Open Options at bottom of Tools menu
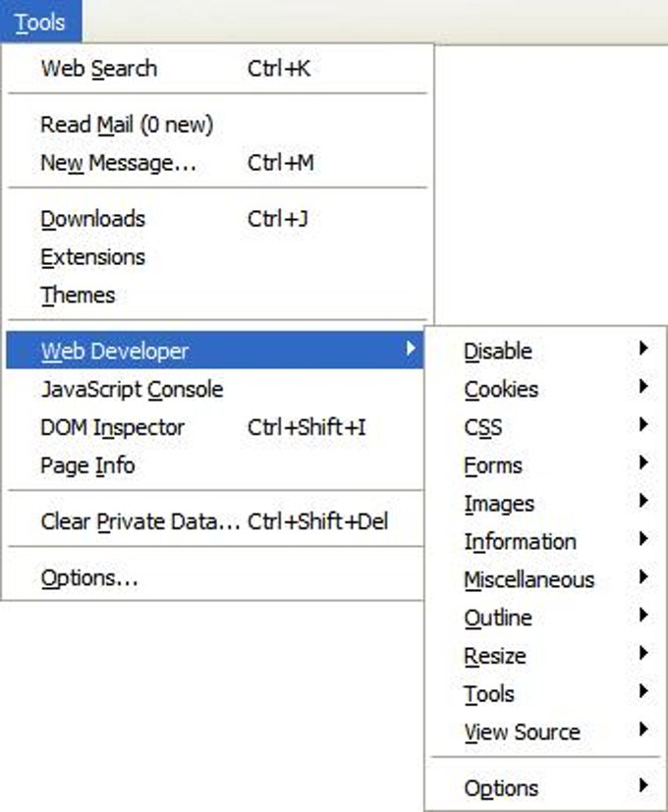Screen dimensions: 668x812 pos(89,578)
